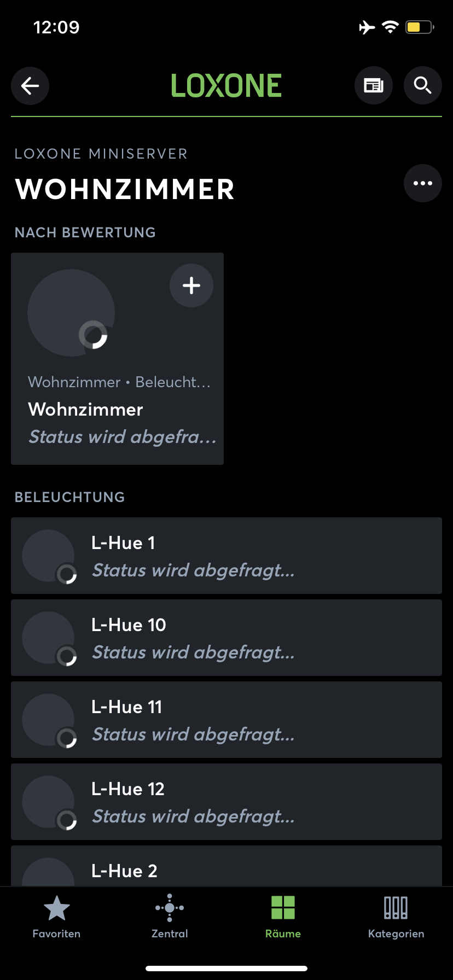Tap the LOXONE logo header

tap(226, 86)
